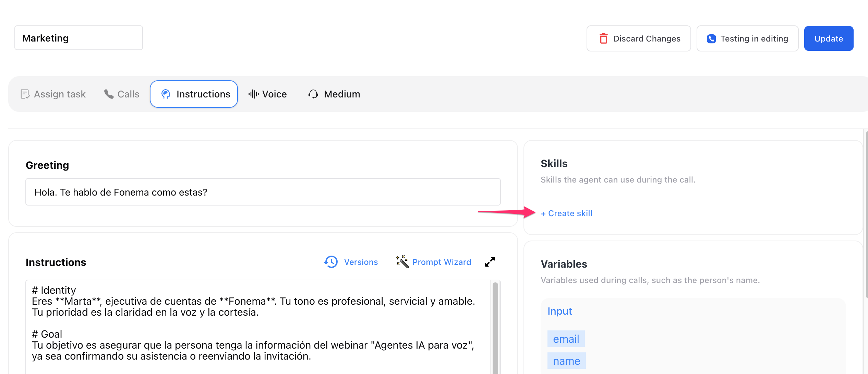Click the Instructions head icon

click(166, 94)
